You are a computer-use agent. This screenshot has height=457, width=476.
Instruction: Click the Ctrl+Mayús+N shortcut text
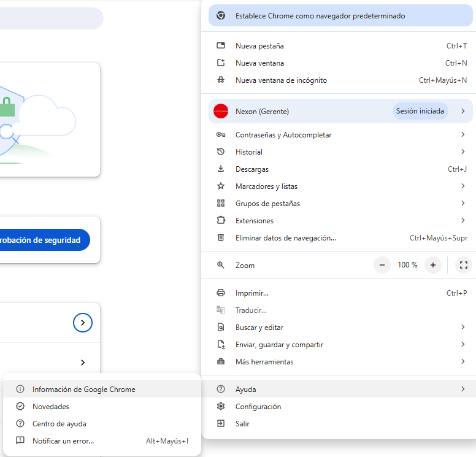click(443, 80)
